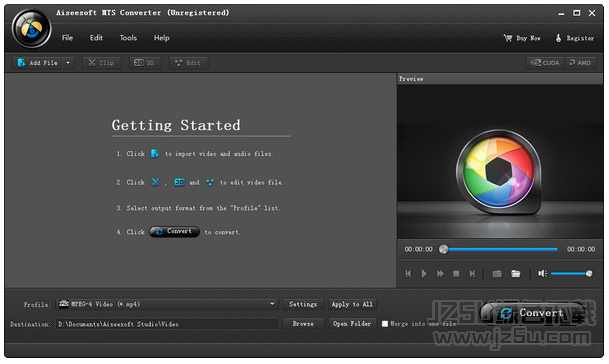Fast forward the preview

[440, 273]
